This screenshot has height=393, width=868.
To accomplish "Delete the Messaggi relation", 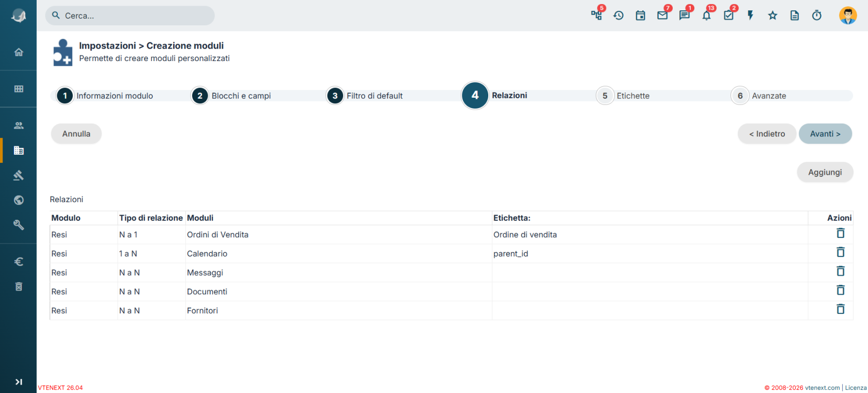I will 841,271.
